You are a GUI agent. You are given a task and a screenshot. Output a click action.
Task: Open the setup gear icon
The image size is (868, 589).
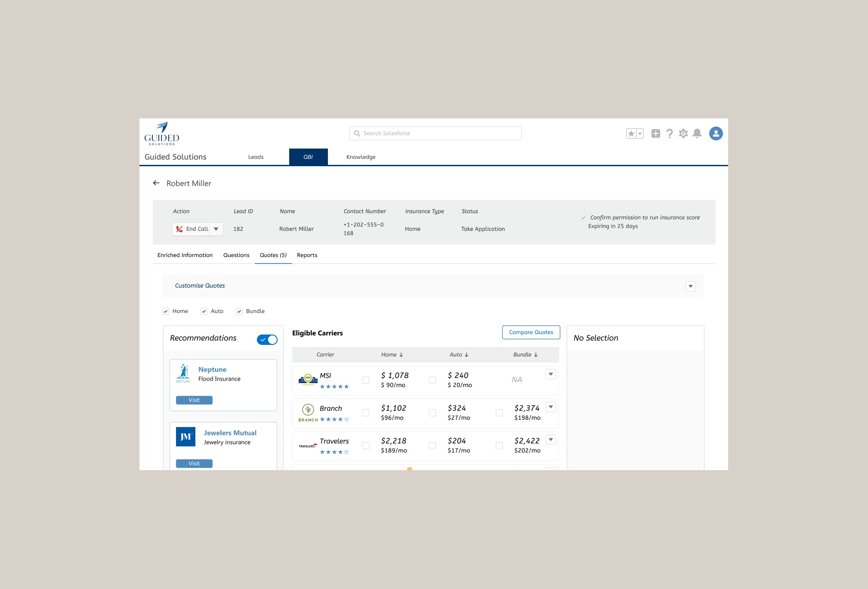coord(683,133)
